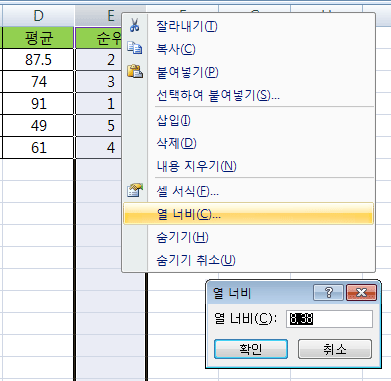Choose 숨기기 취소(U) entry
This screenshot has width=391, height=381.
[248, 260]
